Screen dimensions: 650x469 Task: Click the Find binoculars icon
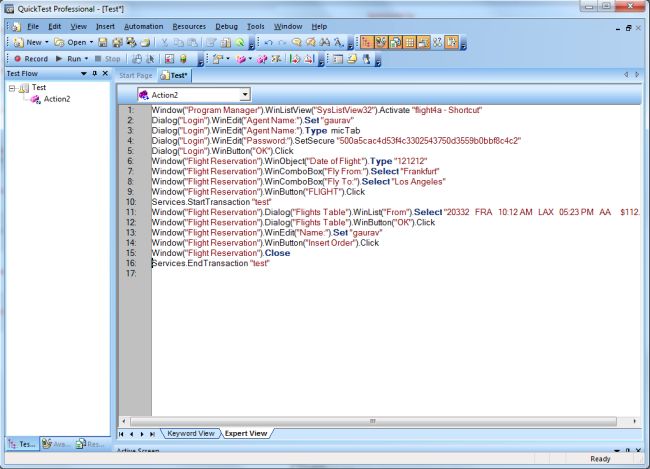coord(324,42)
